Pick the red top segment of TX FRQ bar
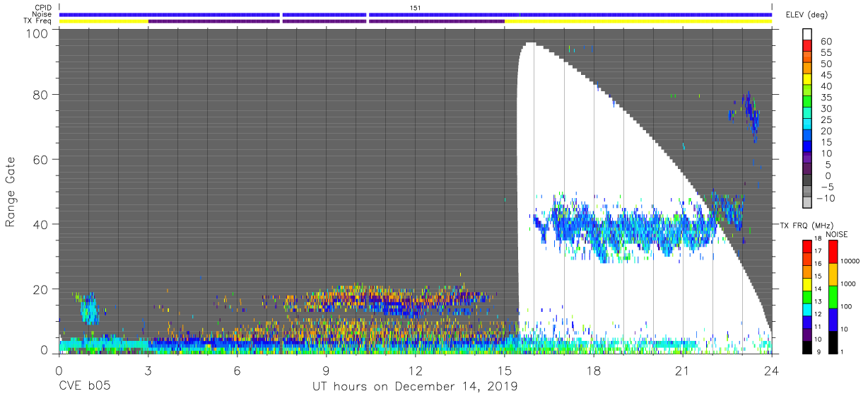Screen dimensions: 868x401 coord(807,246)
